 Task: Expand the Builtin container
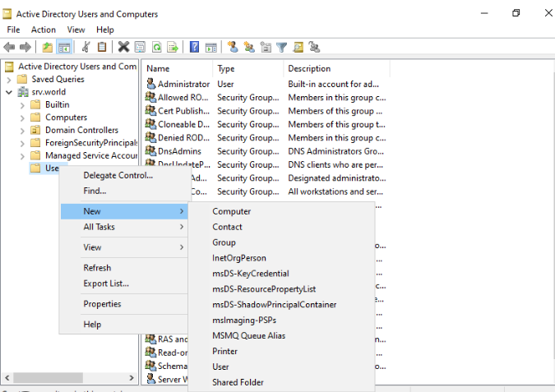pos(22,105)
